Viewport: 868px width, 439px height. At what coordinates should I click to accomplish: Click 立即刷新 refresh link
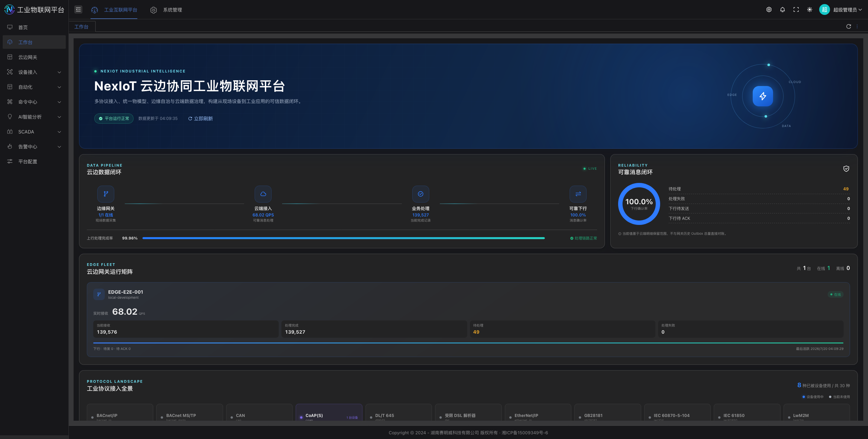[x=200, y=119]
